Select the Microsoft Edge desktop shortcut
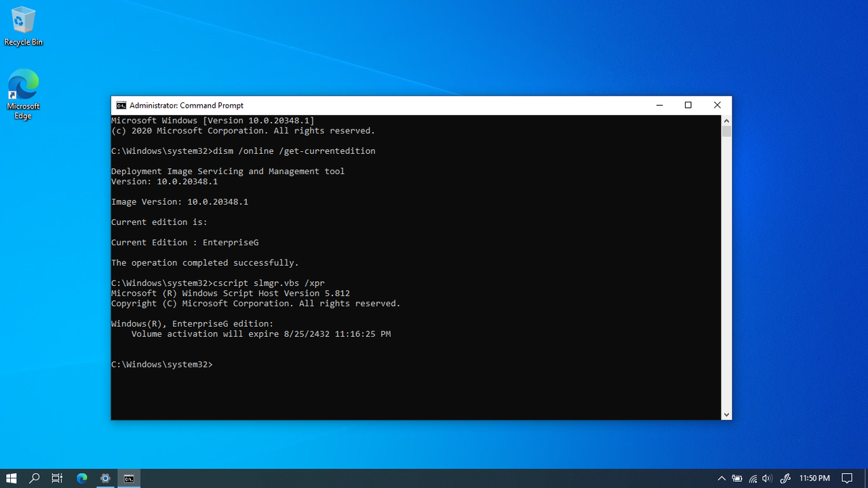 tap(23, 94)
